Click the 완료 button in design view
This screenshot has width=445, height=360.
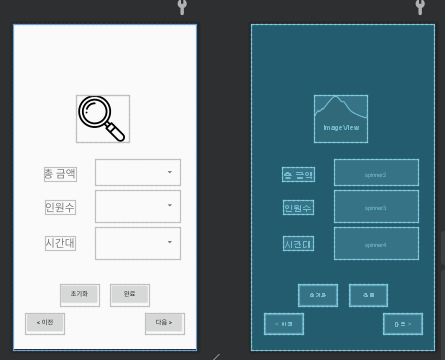coord(130,295)
